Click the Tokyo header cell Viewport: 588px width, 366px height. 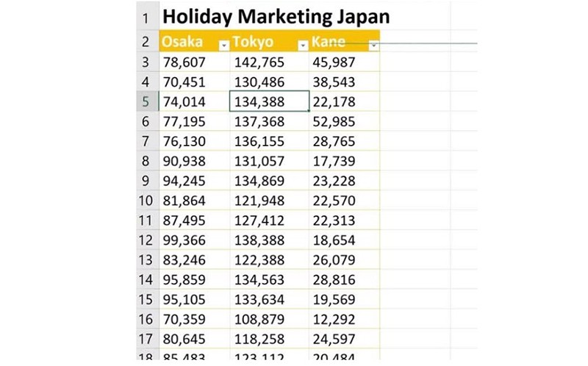[269, 42]
